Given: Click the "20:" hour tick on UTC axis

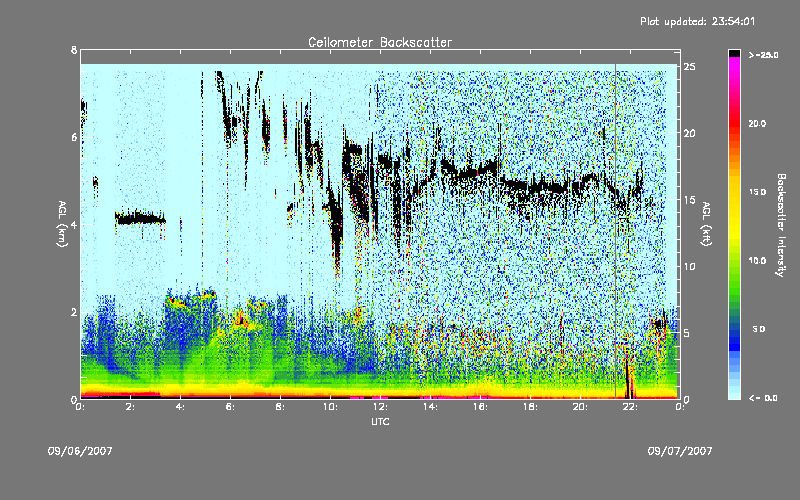Looking at the screenshot, I should 580,407.
